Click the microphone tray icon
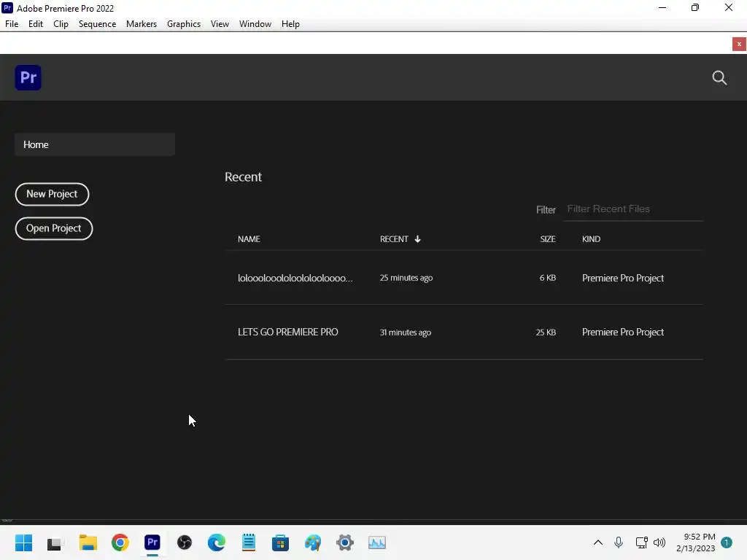Viewport: 747px width, 560px height. pos(619,542)
